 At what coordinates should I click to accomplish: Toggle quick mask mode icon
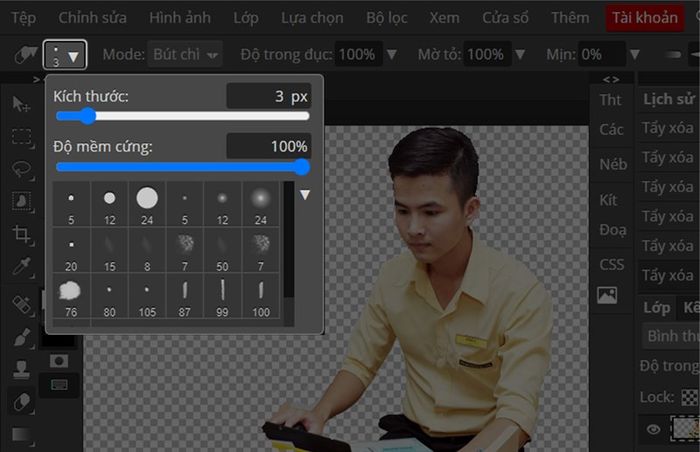59,361
